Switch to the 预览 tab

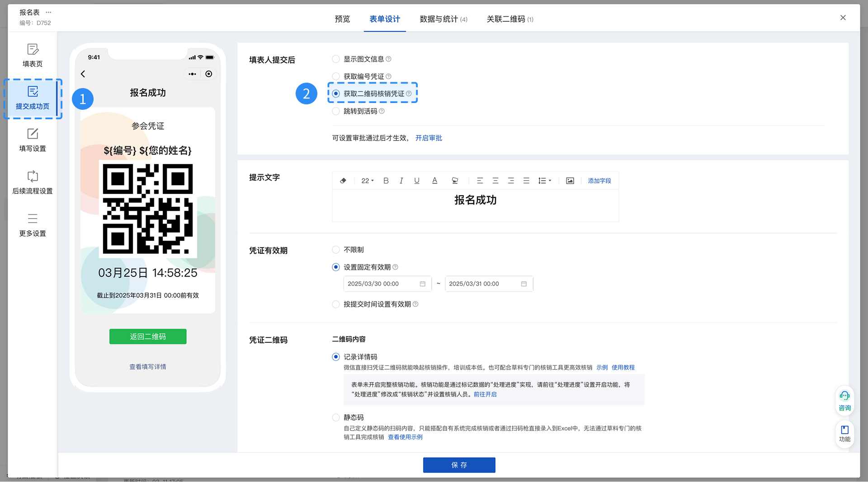342,19
